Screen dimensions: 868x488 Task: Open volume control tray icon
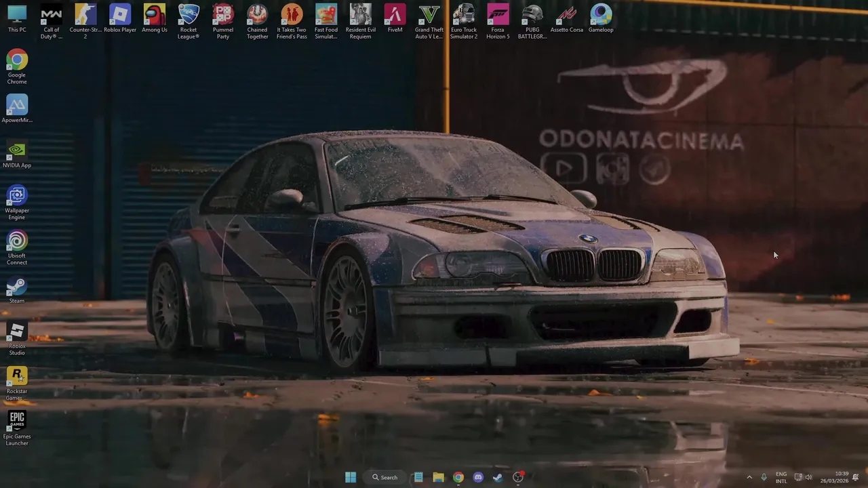pyautogui.click(x=808, y=477)
